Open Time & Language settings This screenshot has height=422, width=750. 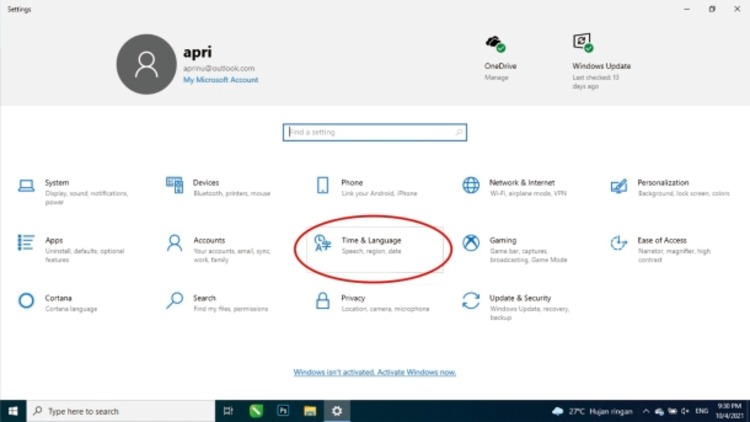(x=374, y=249)
